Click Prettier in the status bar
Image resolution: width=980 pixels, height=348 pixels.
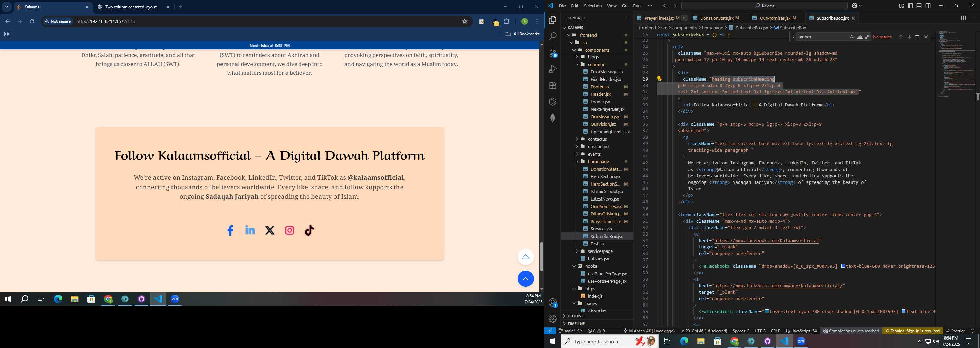pyautogui.click(x=955, y=331)
